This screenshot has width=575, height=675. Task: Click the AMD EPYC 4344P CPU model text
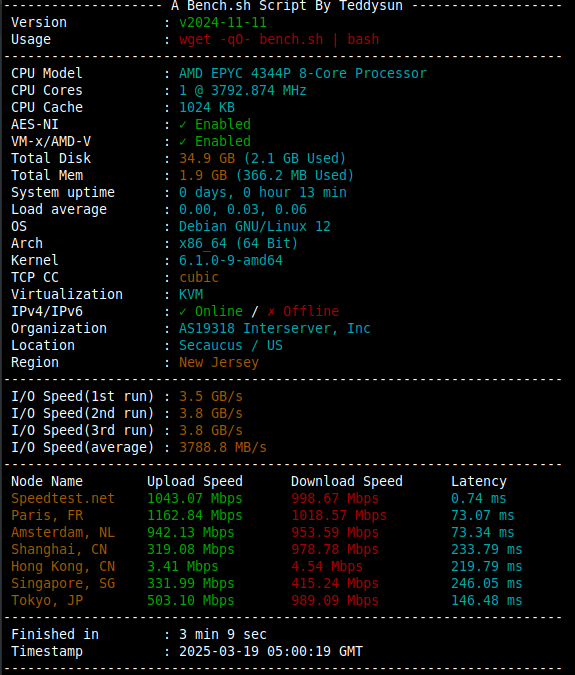tap(303, 74)
